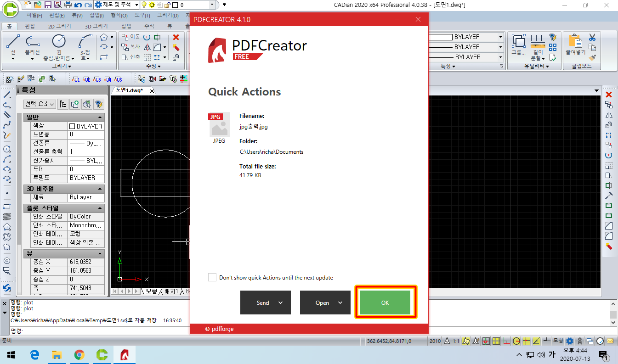Open Google Chrome from the taskbar
Image resolution: width=618 pixels, height=364 pixels.
(79, 354)
